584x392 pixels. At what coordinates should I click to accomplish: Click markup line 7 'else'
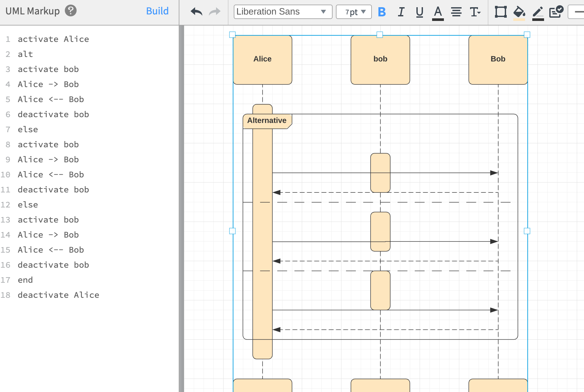pyautogui.click(x=28, y=129)
